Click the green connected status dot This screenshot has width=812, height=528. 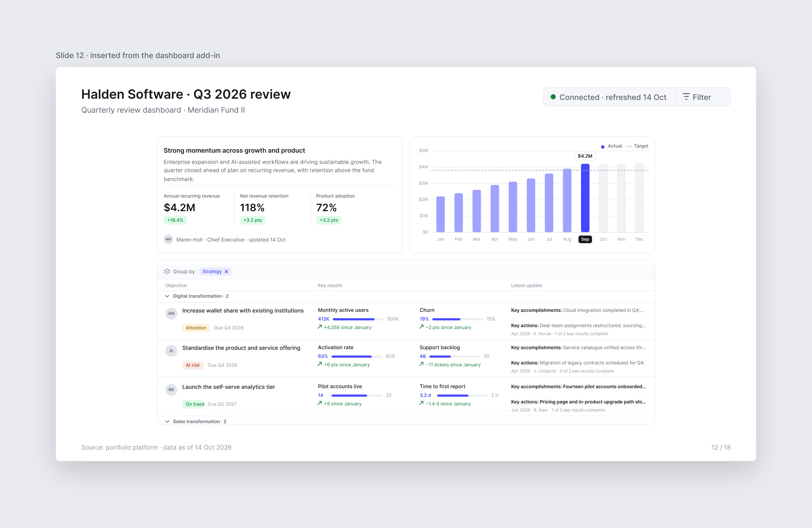click(553, 97)
